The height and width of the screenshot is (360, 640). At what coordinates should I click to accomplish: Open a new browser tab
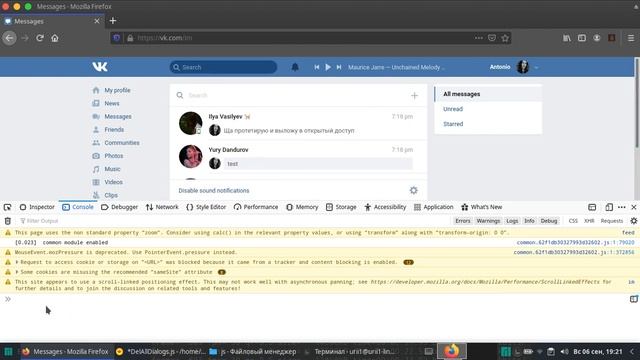(x=113, y=21)
